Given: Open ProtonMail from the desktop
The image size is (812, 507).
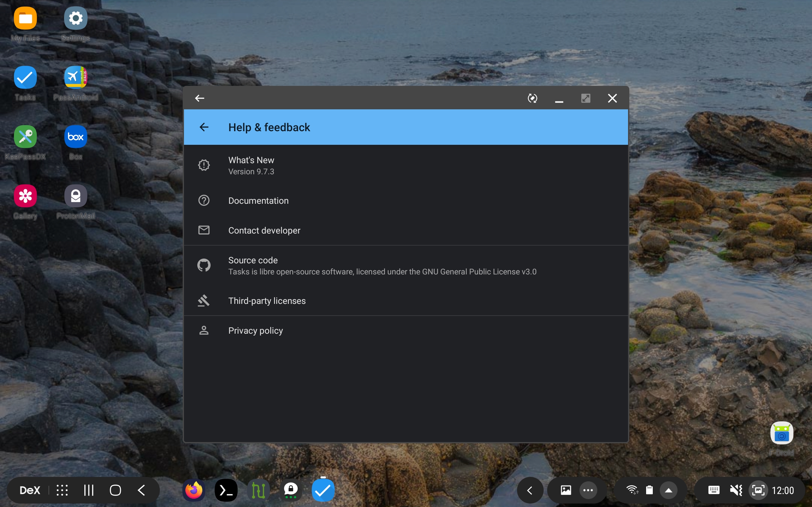Looking at the screenshot, I should [x=75, y=196].
